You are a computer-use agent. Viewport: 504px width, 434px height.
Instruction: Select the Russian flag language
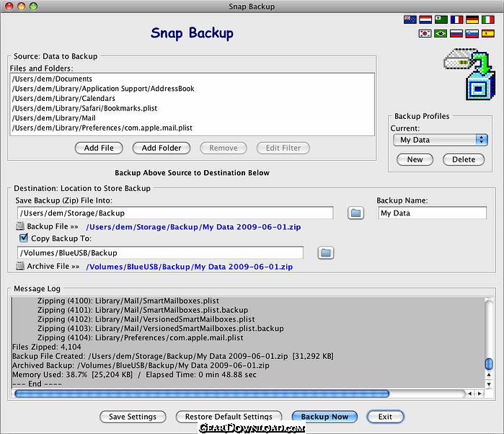click(x=456, y=33)
